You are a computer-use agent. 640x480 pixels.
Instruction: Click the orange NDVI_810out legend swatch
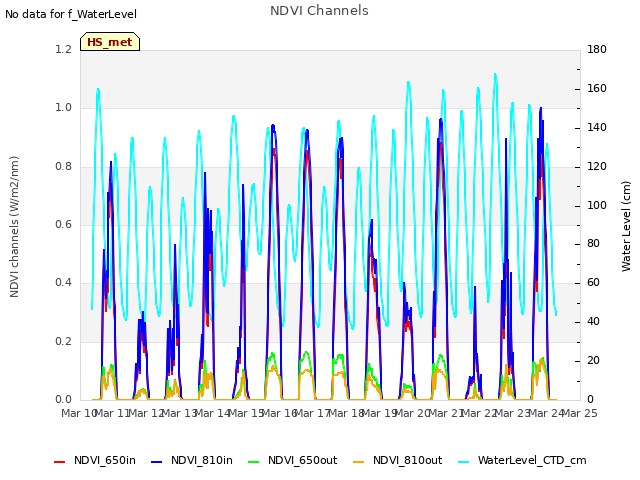[x=358, y=462]
